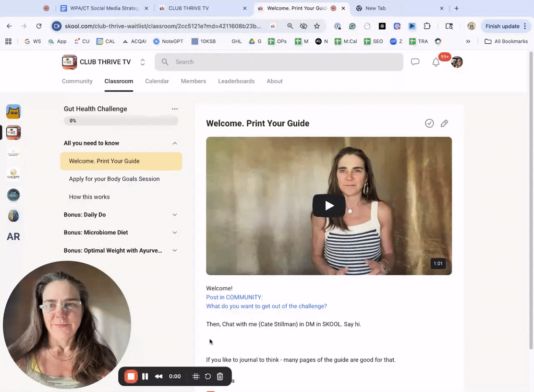Open the Gut Health Challenge three-dot menu
The image size is (534, 392).
(x=175, y=109)
